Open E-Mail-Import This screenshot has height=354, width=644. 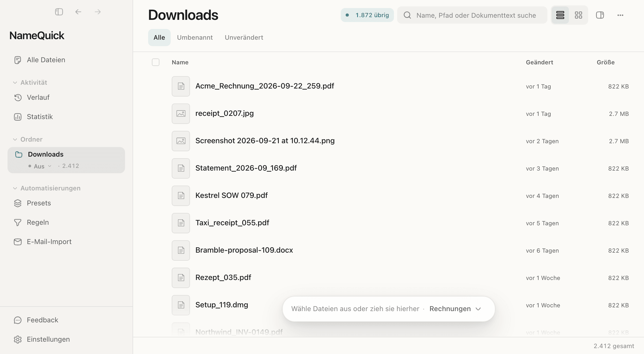66,242
